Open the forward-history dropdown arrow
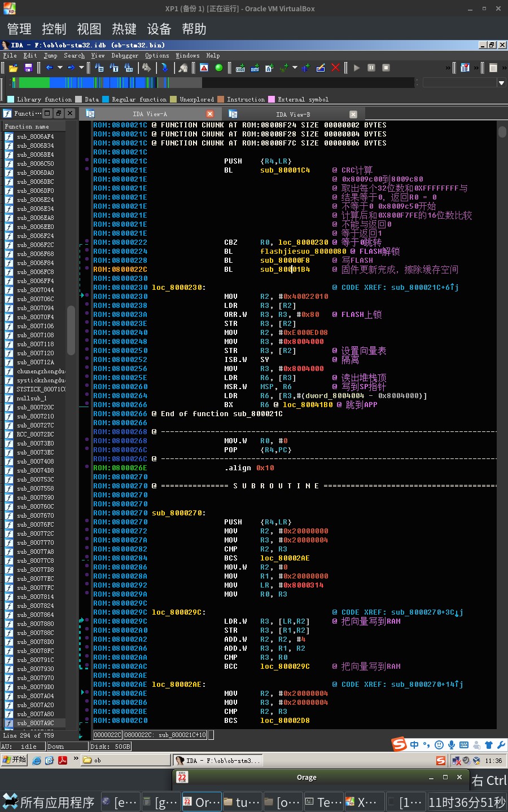 (x=81, y=68)
